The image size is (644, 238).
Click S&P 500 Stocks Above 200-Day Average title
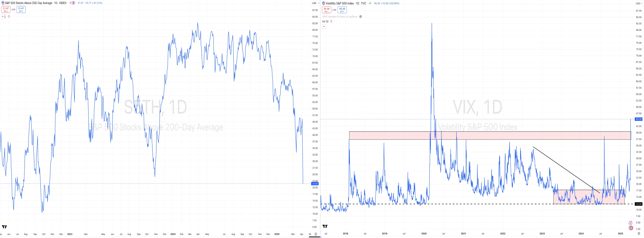point(29,3)
